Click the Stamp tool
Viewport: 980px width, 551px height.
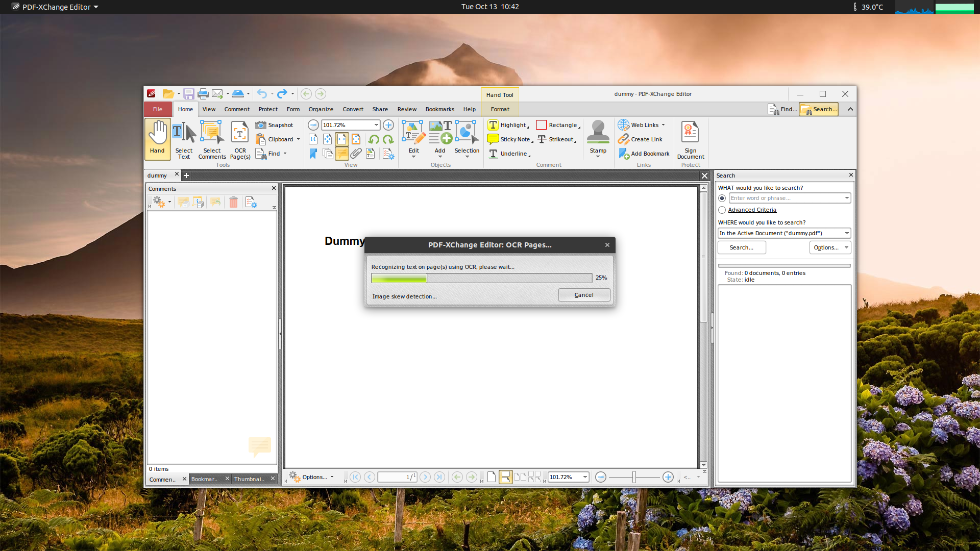coord(598,139)
